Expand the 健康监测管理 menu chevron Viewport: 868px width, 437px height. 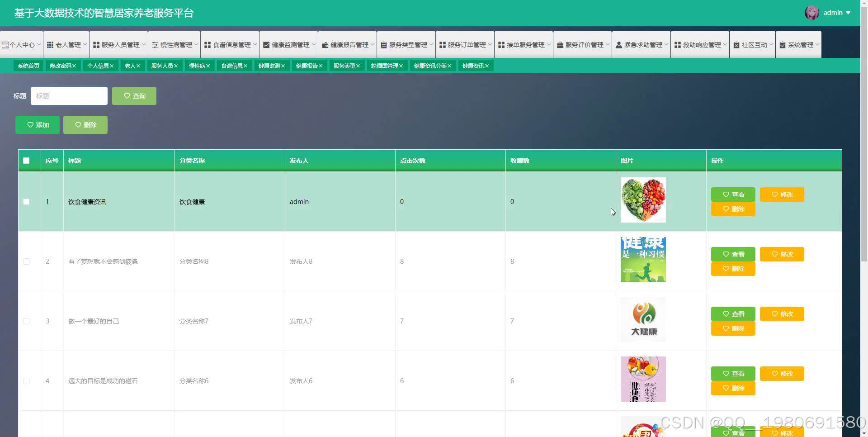click(314, 45)
